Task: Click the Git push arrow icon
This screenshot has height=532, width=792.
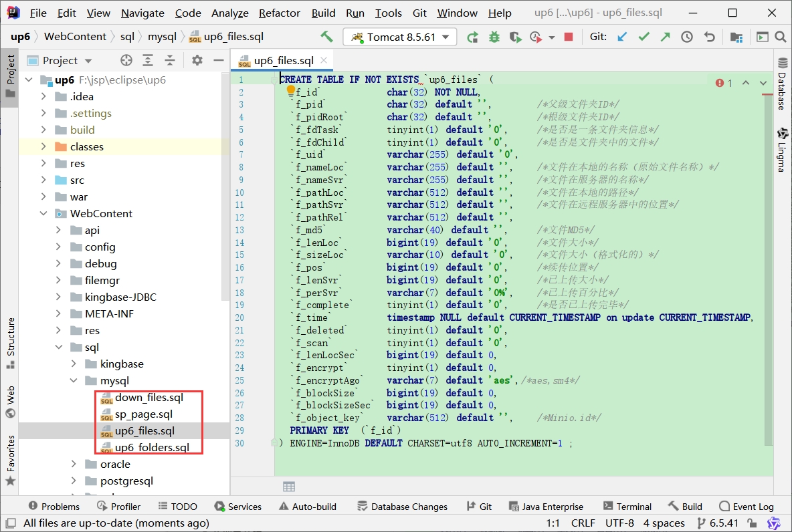Action: click(x=665, y=37)
